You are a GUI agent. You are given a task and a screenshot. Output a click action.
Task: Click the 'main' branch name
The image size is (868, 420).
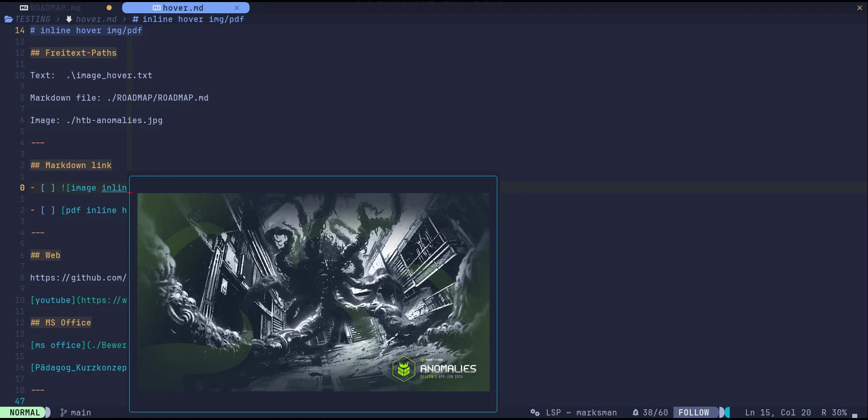click(81, 412)
